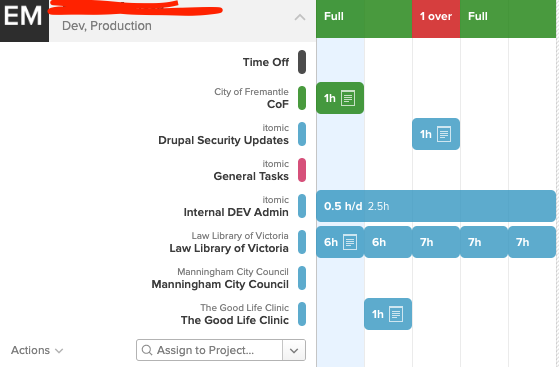Open the Actions menu

point(37,350)
